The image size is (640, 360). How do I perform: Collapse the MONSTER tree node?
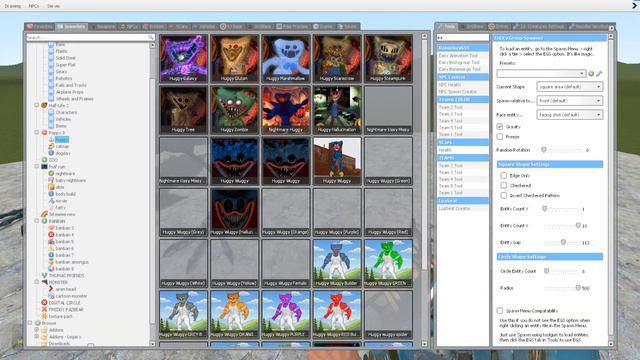(x=37, y=282)
